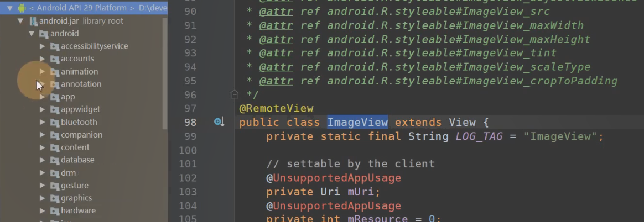Click the mResource field name
Viewport: 644px width, 222px height.
pos(377,218)
